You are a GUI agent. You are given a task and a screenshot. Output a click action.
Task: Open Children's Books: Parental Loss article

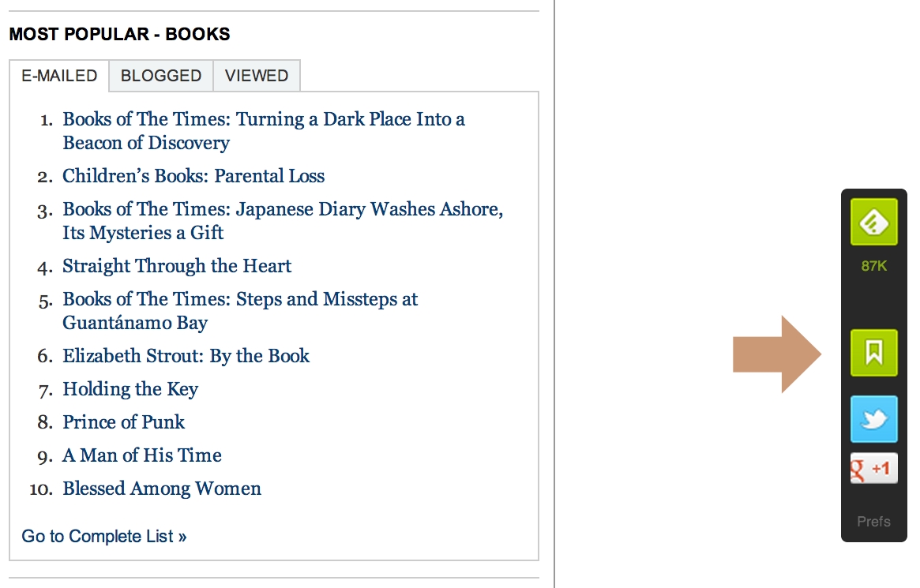point(193,176)
